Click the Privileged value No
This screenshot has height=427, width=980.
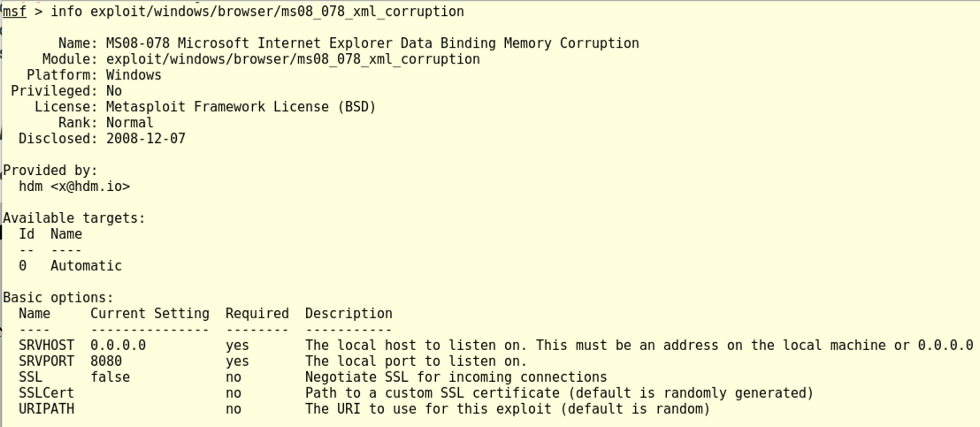113,91
